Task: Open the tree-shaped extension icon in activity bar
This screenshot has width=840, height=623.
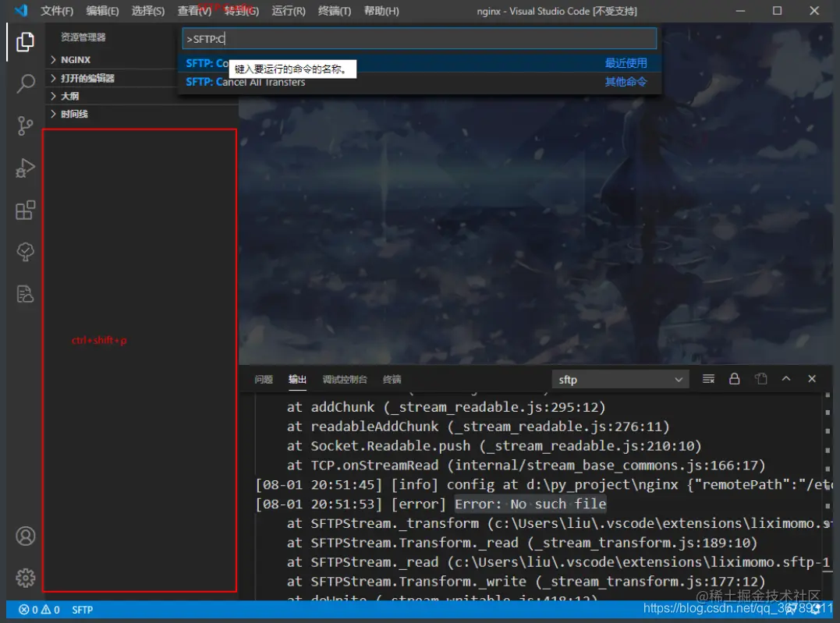Action: (25, 252)
